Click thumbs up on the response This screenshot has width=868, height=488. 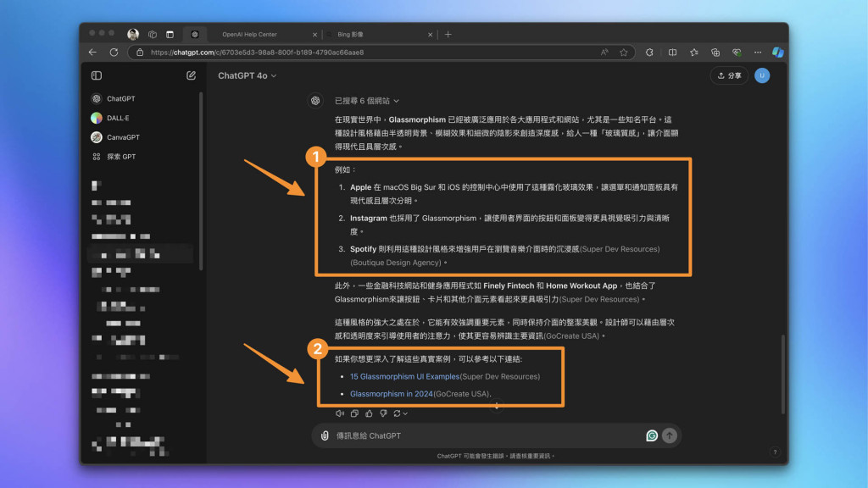(369, 413)
